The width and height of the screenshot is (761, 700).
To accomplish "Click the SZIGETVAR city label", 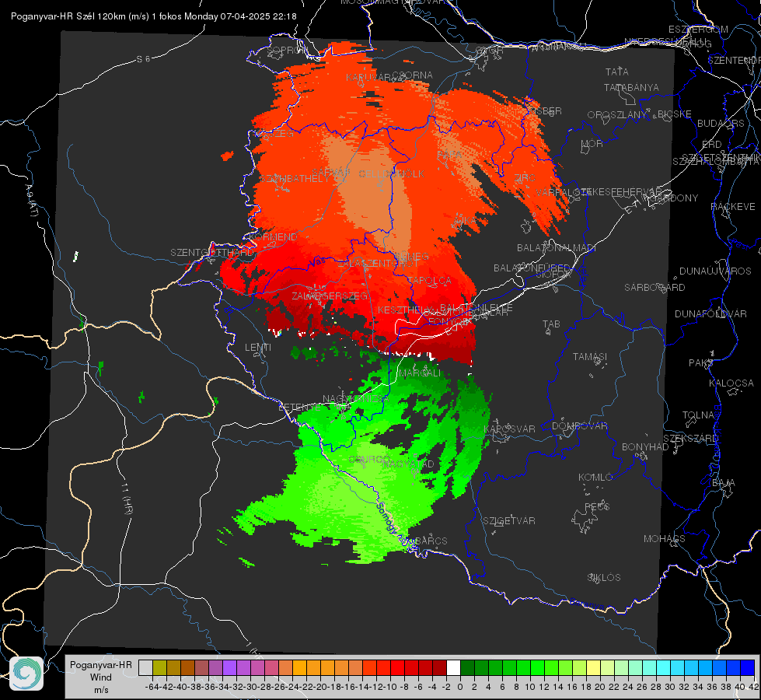I will tap(509, 521).
